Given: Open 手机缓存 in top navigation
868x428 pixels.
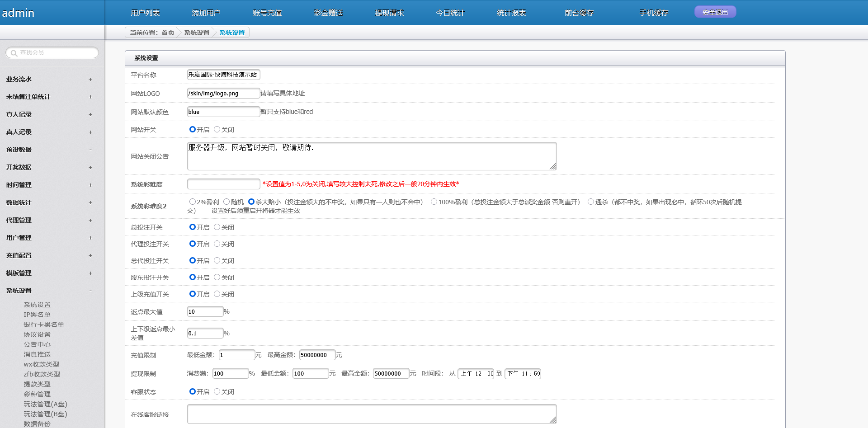Looking at the screenshot, I should point(654,13).
